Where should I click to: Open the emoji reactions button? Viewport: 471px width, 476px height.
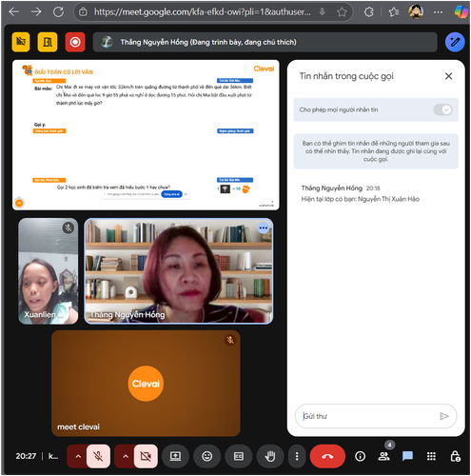(x=206, y=456)
